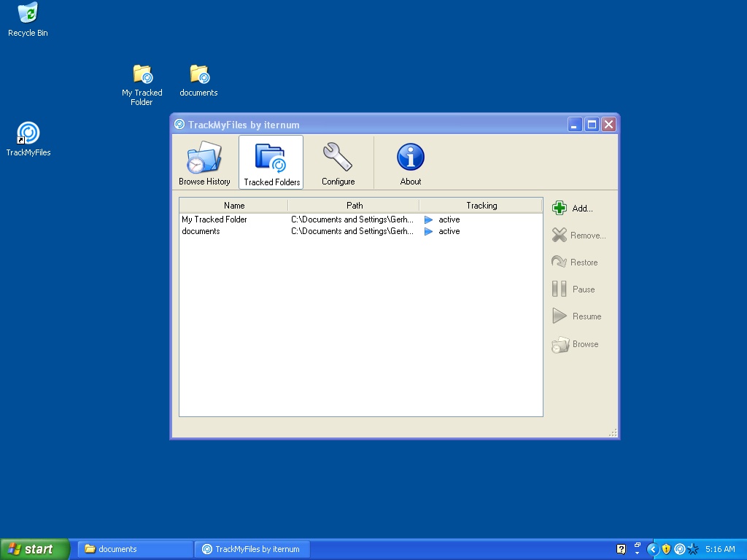Select the My Tracked Folder desktop icon
Viewport: 747px width, 560px height.
point(142,85)
